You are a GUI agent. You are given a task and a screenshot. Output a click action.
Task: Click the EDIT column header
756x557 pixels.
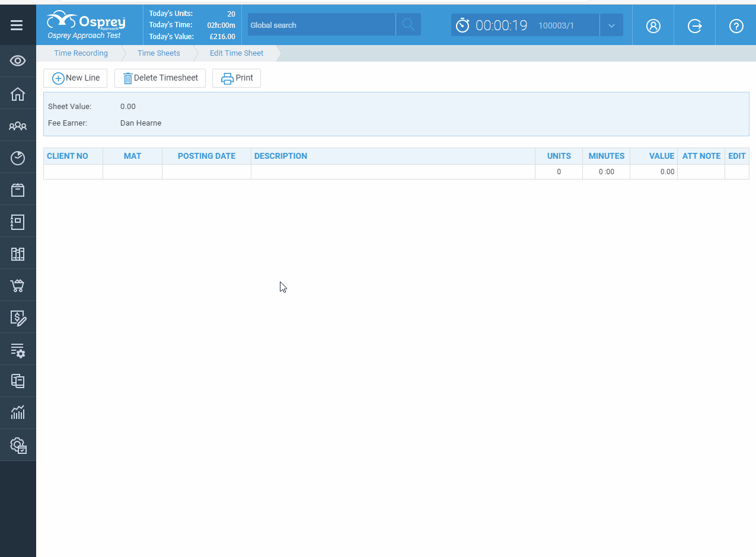pos(737,156)
